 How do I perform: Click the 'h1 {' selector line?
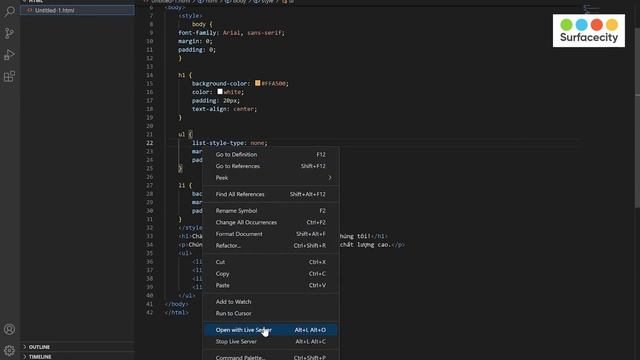pos(185,75)
